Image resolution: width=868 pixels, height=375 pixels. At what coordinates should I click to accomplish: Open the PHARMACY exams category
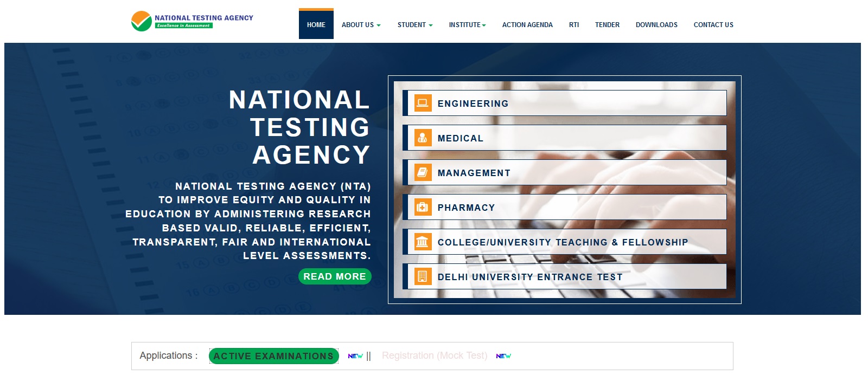coord(565,207)
